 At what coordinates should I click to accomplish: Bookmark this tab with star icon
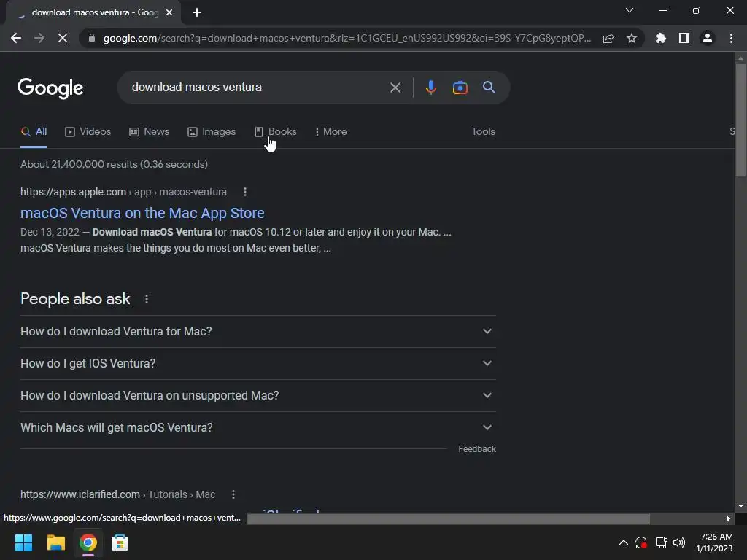632,38
